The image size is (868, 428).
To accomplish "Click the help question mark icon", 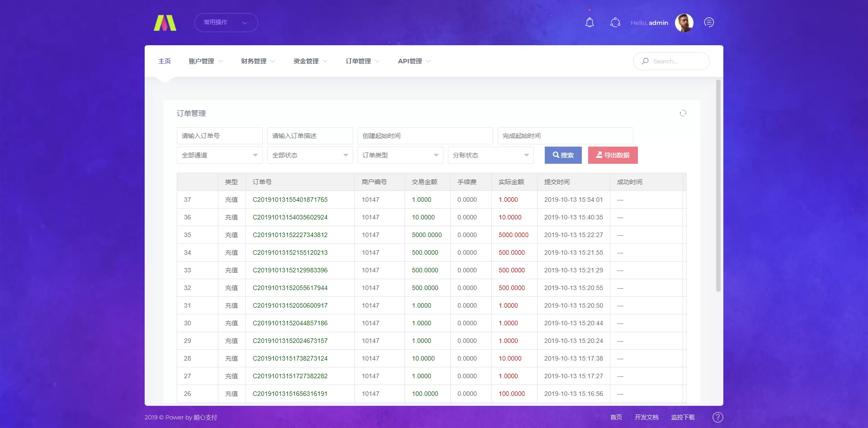I will click(x=717, y=417).
